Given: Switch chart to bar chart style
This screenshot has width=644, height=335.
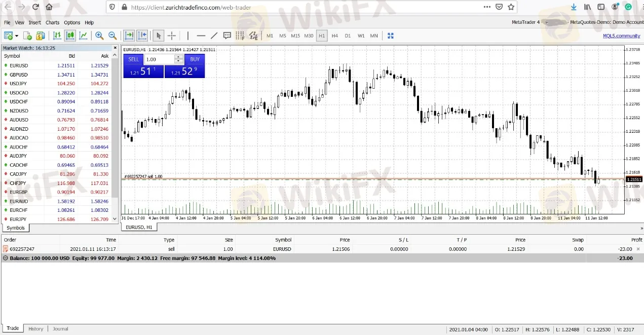Looking at the screenshot, I should coord(57,36).
